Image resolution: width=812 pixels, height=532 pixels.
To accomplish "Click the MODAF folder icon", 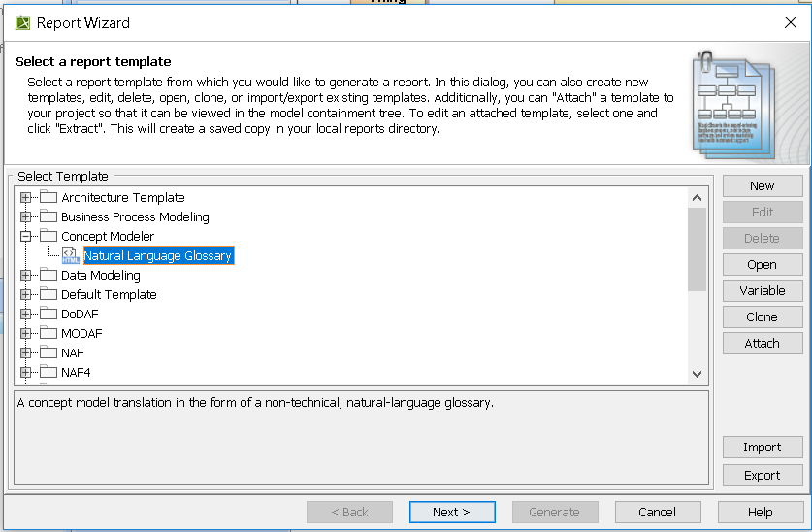I will [49, 334].
